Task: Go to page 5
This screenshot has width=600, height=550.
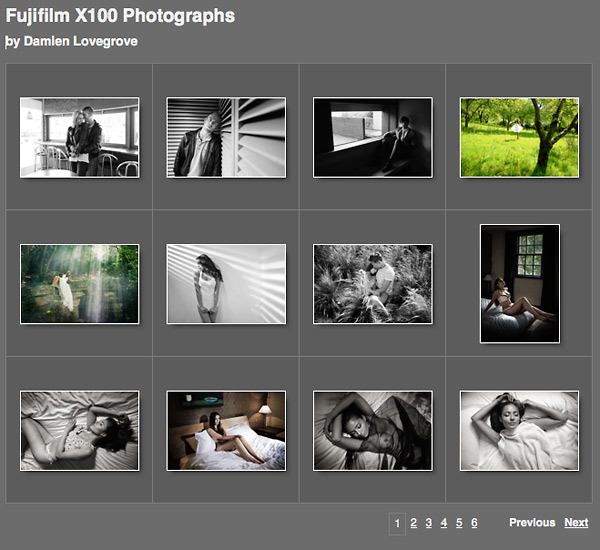Action: [x=459, y=523]
